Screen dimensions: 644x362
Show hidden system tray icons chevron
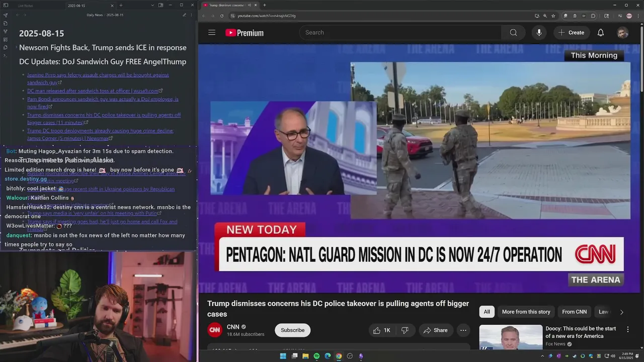click(x=542, y=356)
